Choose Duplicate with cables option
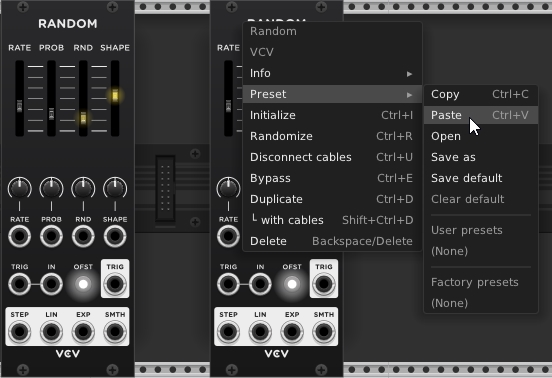This screenshot has width=552, height=378. point(332,220)
